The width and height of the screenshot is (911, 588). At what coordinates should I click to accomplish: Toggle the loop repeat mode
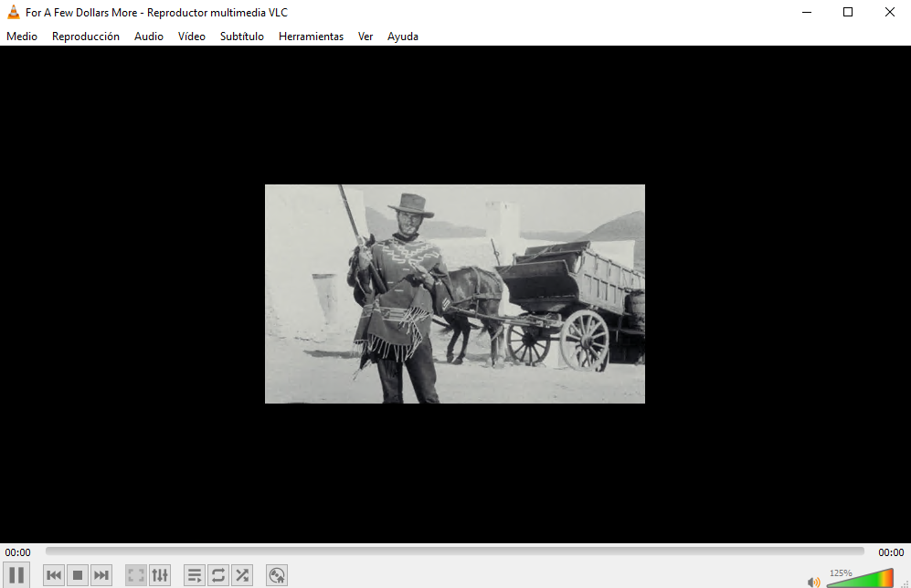click(x=218, y=575)
